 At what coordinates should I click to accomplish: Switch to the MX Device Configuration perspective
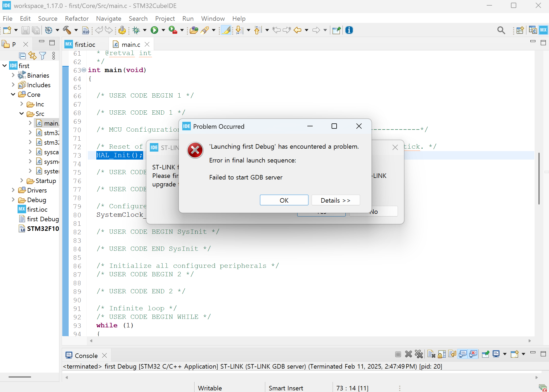point(543,30)
